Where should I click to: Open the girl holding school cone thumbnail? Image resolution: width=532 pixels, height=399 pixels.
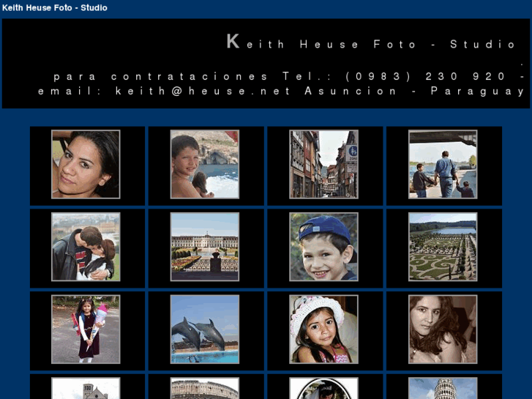[x=86, y=329]
